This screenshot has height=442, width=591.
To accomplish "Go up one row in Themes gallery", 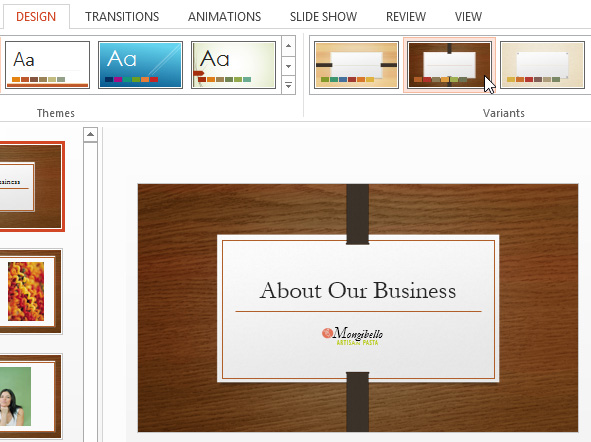I will point(288,46).
